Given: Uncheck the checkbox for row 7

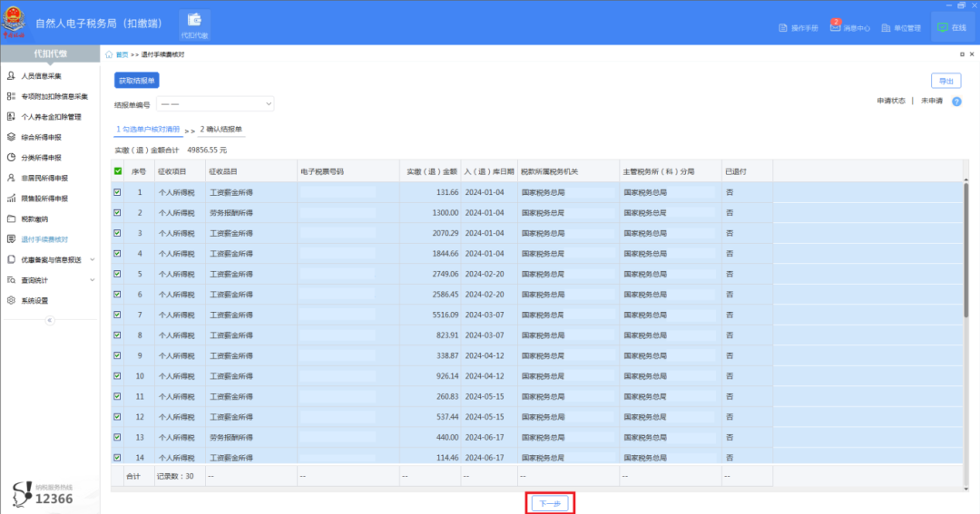Looking at the screenshot, I should (117, 315).
